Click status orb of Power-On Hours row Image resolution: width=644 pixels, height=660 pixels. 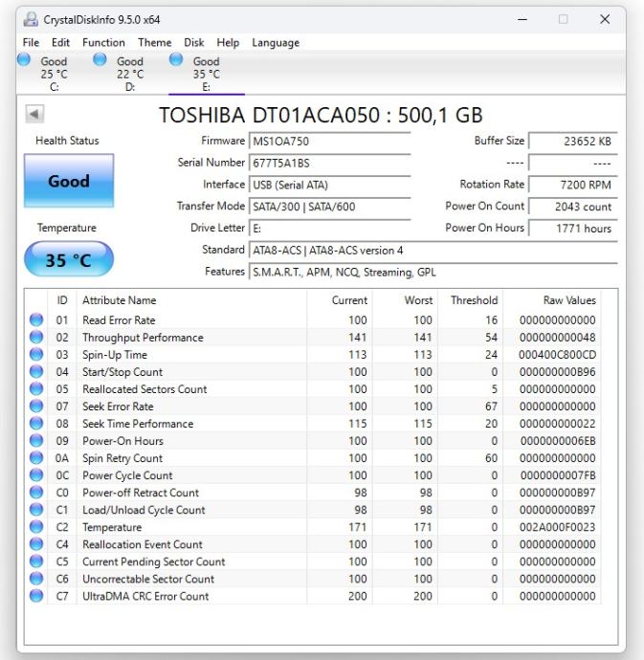tap(36, 441)
